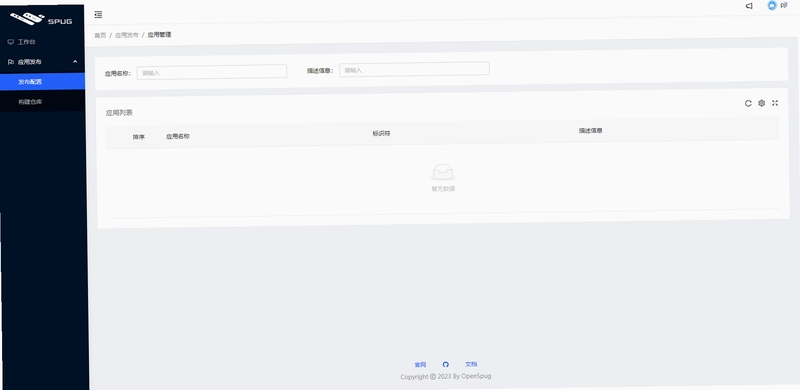Refresh the application list table
The width and height of the screenshot is (800, 390).
pos(748,103)
